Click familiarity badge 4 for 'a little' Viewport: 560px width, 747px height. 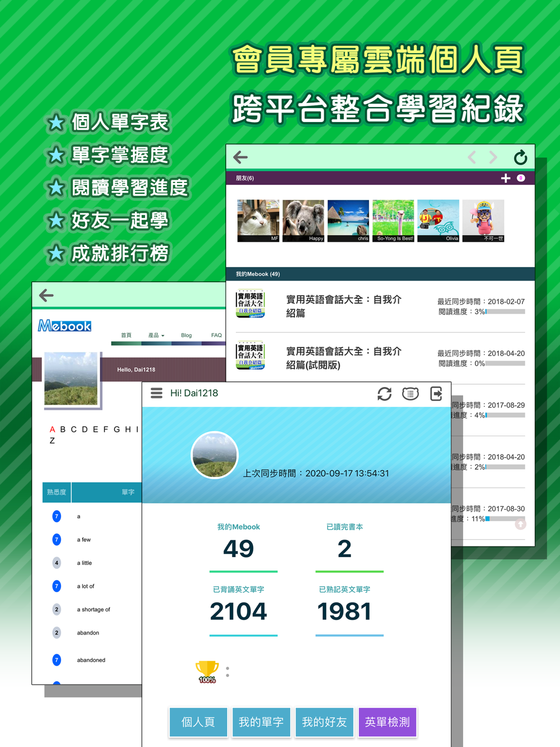(57, 563)
